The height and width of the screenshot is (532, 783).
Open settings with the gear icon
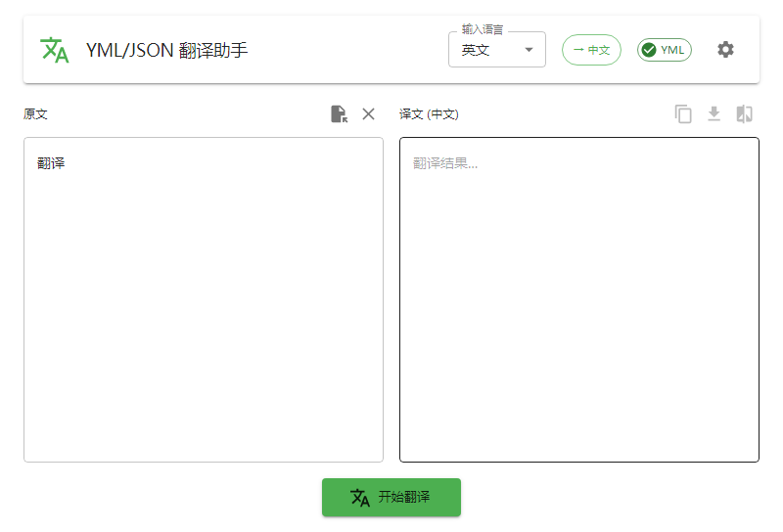click(725, 50)
